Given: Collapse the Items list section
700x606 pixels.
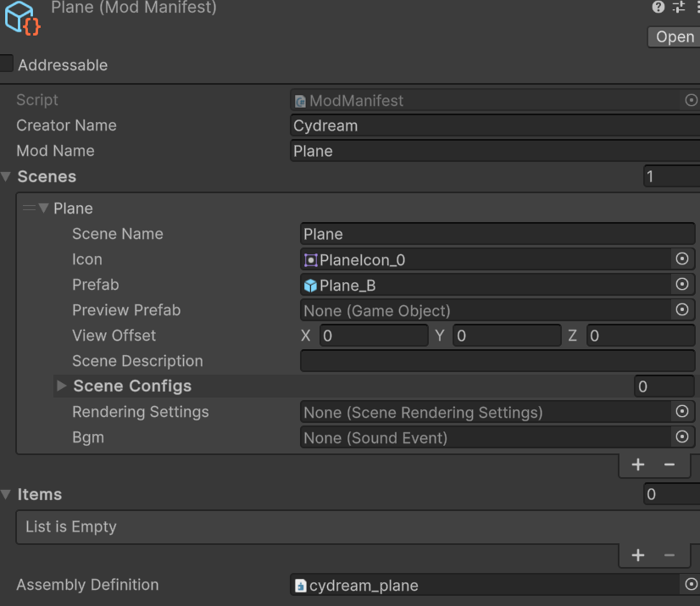Looking at the screenshot, I should click(x=7, y=494).
